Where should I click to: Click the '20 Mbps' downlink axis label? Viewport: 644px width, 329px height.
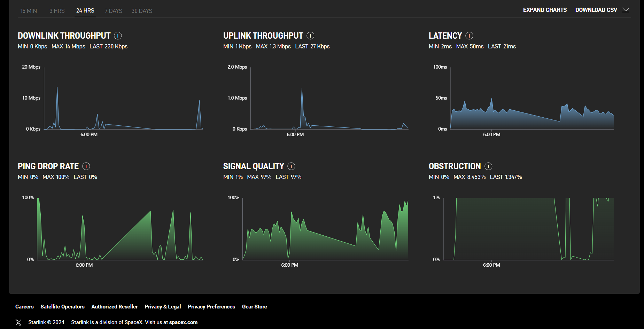coord(31,67)
